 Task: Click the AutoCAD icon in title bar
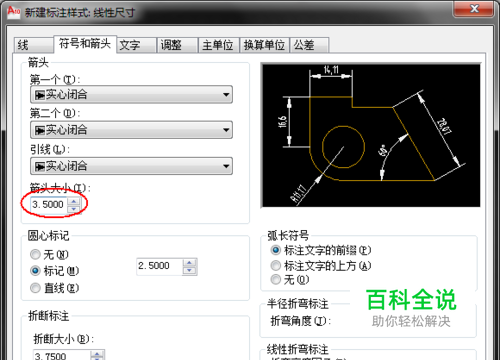coord(14,12)
